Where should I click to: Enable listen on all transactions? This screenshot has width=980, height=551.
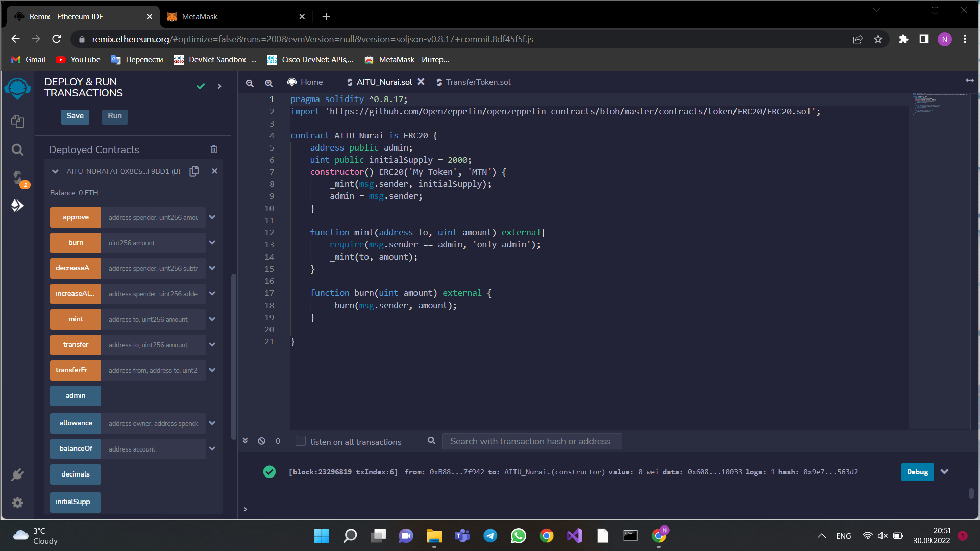[x=300, y=441]
